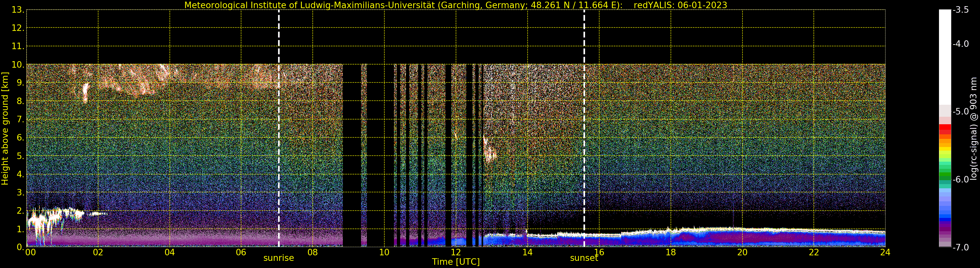The width and height of the screenshot is (980, 268).
Task: Click the '16' time axis tick label
Action: (x=599, y=252)
